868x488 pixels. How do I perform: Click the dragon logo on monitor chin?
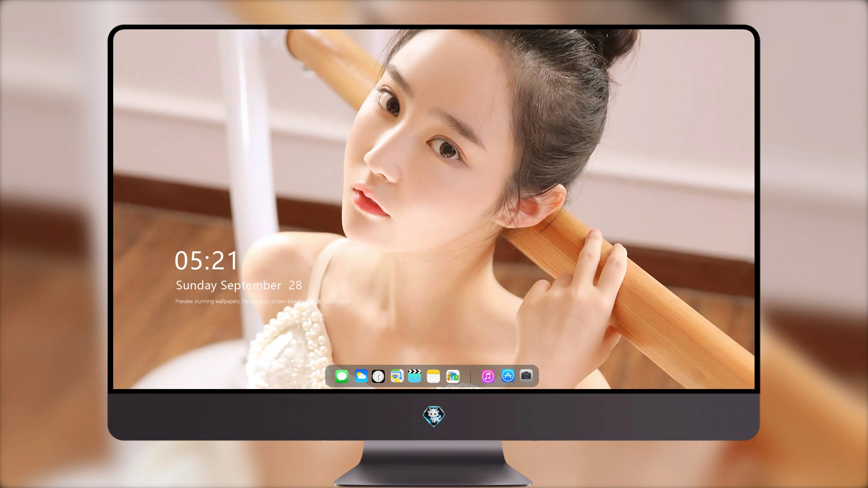434,416
